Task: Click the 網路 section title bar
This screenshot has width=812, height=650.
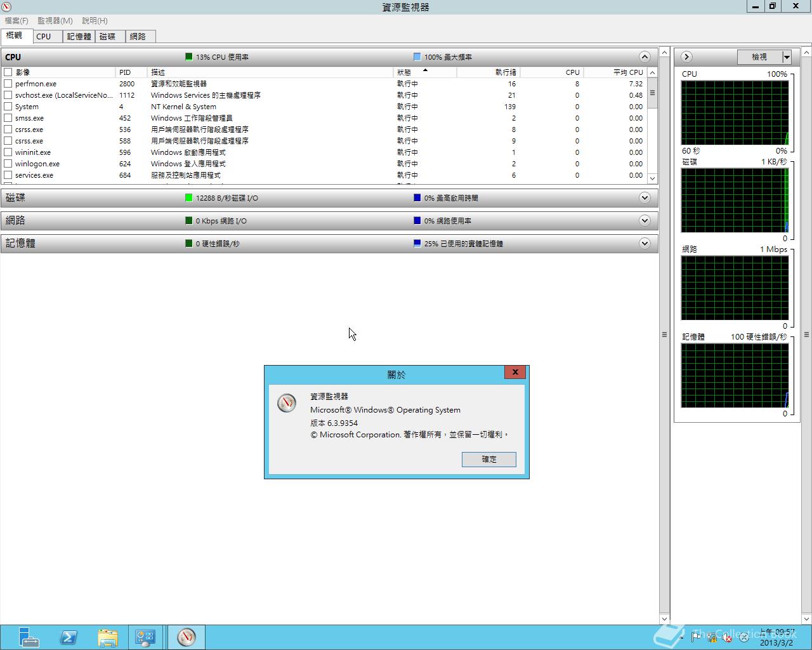Action: [329, 221]
